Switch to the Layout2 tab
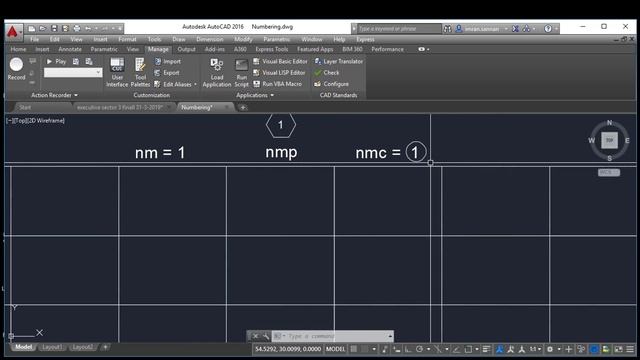The width and height of the screenshot is (640, 360). [x=82, y=347]
